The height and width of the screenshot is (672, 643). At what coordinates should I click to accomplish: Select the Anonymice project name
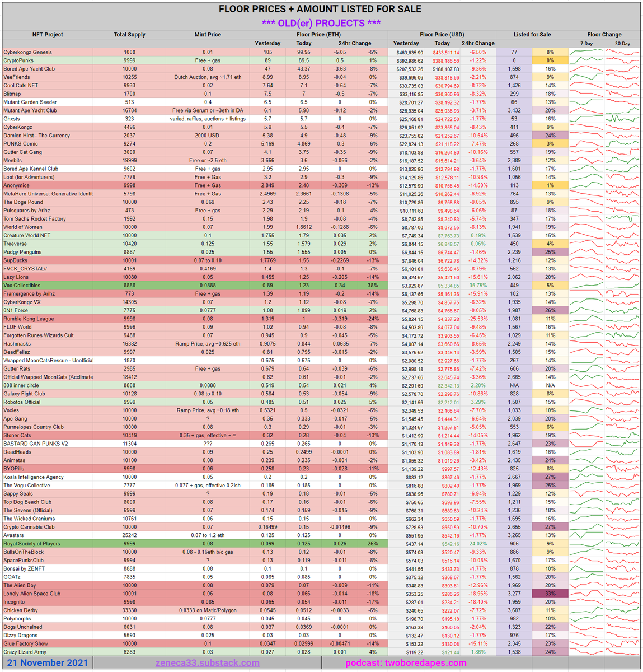[x=16, y=185]
